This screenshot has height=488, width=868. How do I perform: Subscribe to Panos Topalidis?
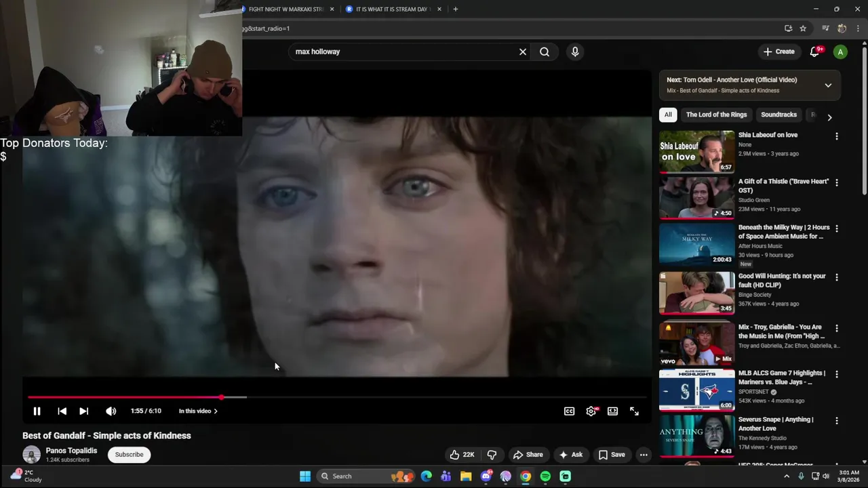(x=129, y=455)
